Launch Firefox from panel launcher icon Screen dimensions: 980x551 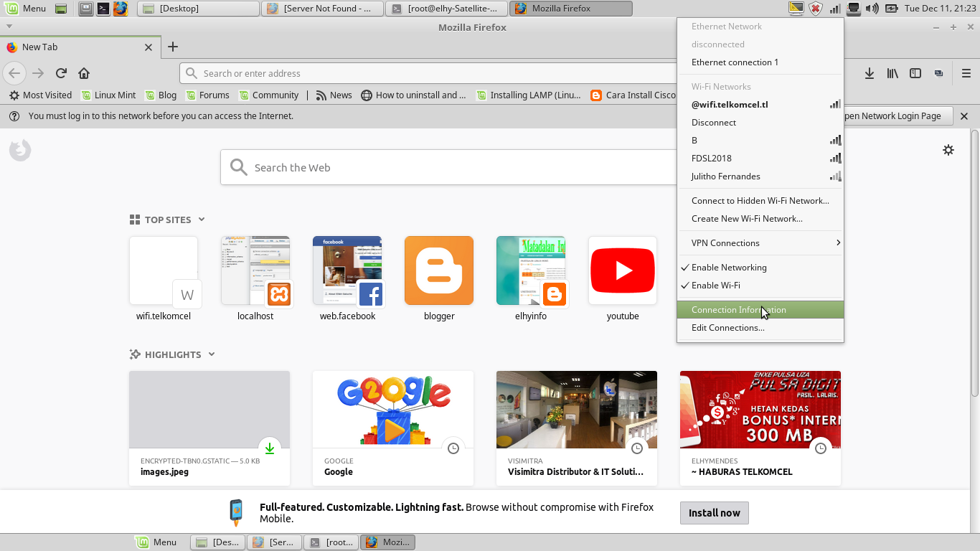point(121,9)
